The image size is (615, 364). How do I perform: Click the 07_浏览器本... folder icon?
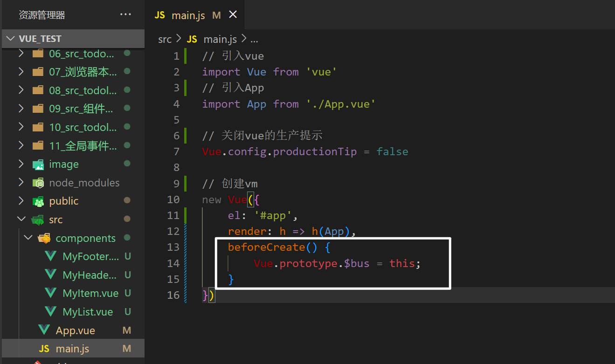(38, 72)
